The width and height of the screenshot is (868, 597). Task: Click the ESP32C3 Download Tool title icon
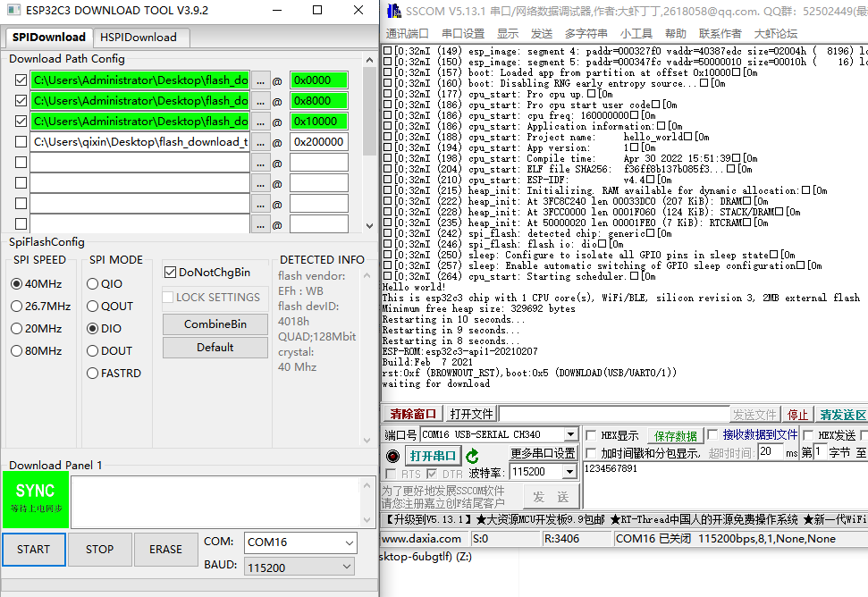coord(13,10)
